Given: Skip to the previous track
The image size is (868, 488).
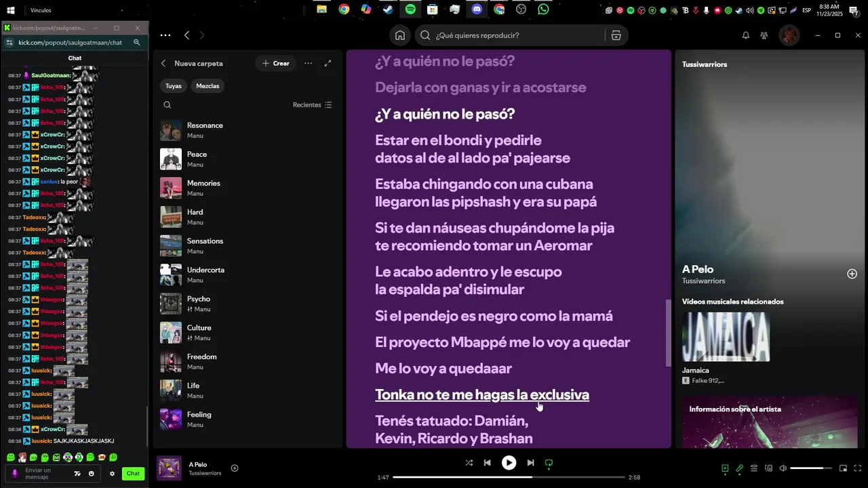Looking at the screenshot, I should click(x=487, y=463).
